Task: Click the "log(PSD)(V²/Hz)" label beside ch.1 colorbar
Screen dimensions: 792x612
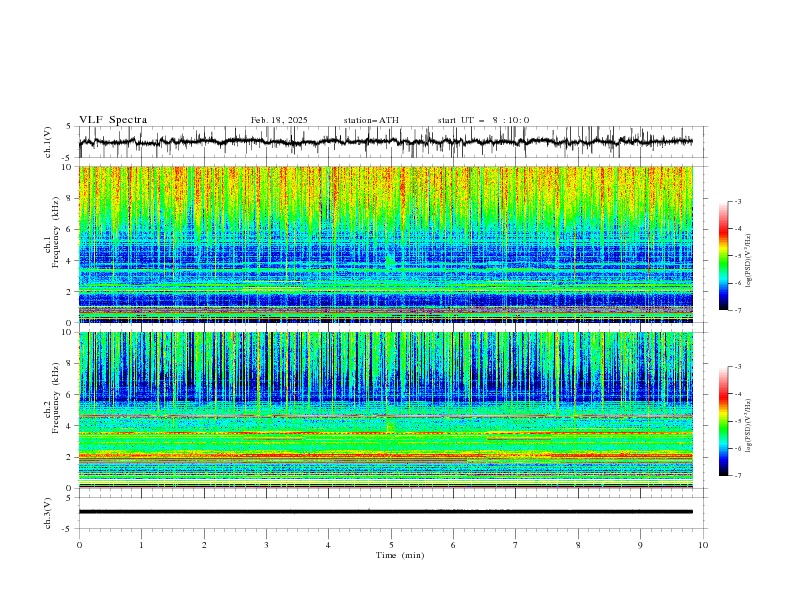Action: (x=748, y=261)
